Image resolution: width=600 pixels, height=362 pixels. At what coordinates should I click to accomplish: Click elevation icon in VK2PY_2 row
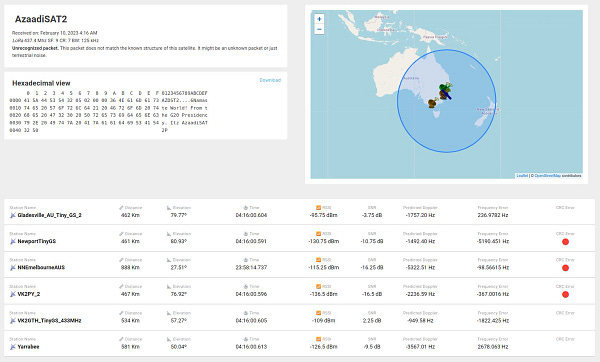click(x=169, y=286)
